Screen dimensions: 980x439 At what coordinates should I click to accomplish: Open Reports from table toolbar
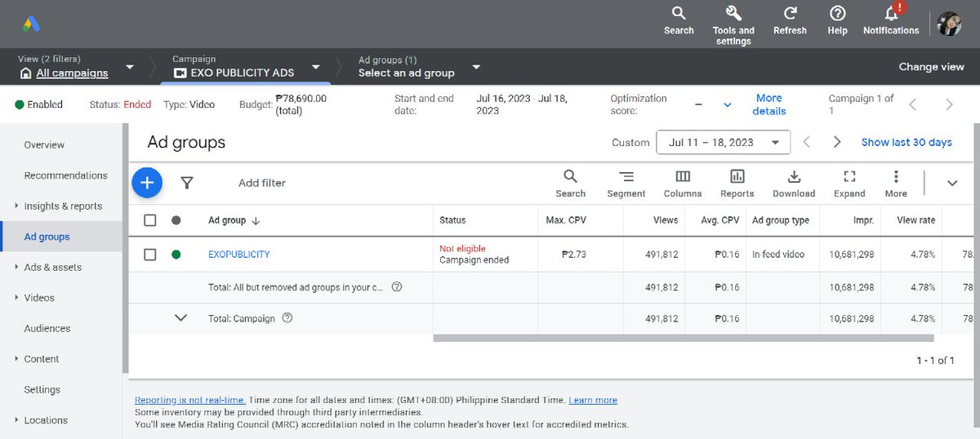pyautogui.click(x=737, y=184)
